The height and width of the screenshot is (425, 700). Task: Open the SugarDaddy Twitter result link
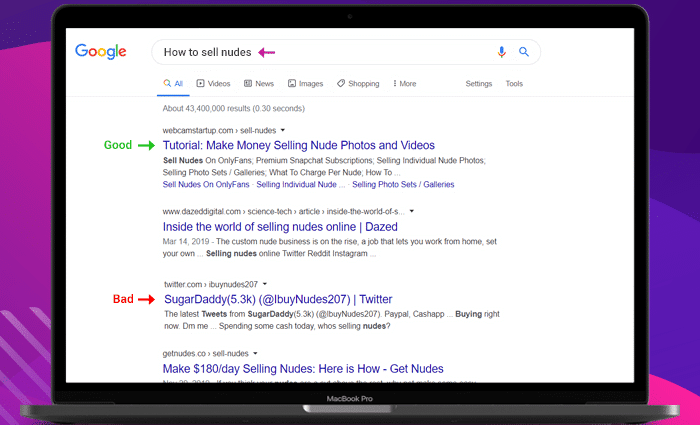[x=277, y=299]
